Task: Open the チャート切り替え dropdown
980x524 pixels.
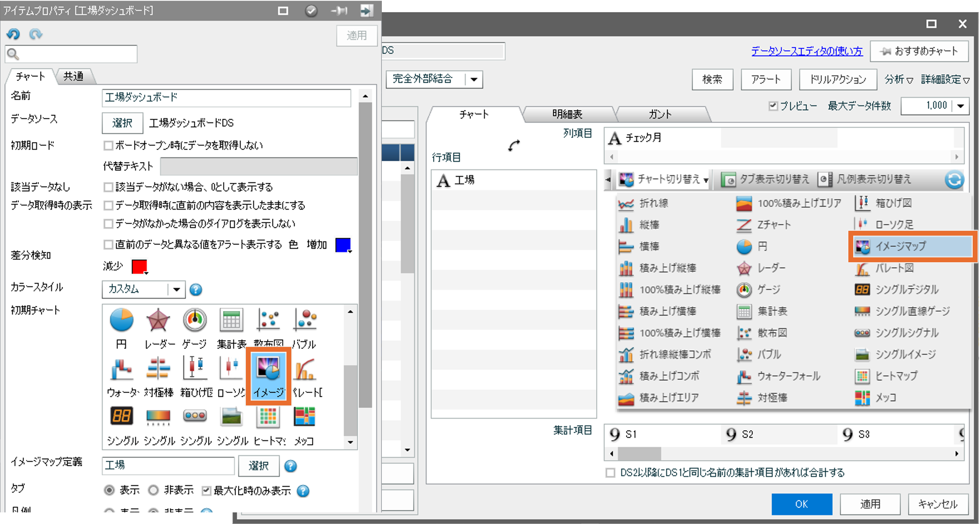Action: 664,180
